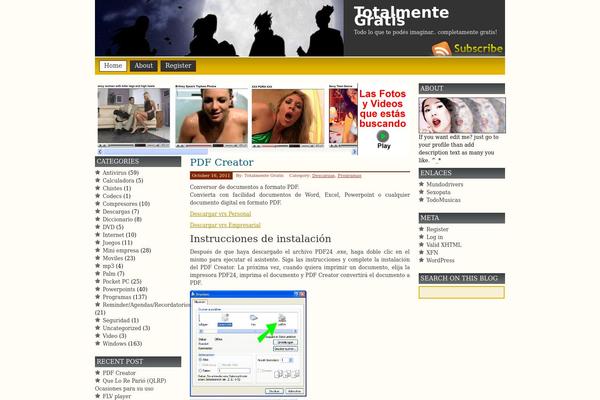
Task: Open the About menu tab
Action: 143,66
